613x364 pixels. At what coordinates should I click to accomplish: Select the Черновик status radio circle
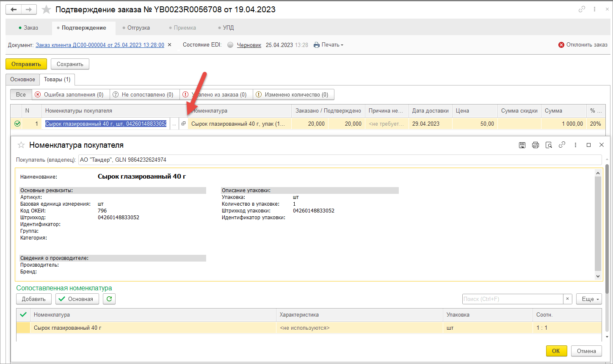pos(230,45)
